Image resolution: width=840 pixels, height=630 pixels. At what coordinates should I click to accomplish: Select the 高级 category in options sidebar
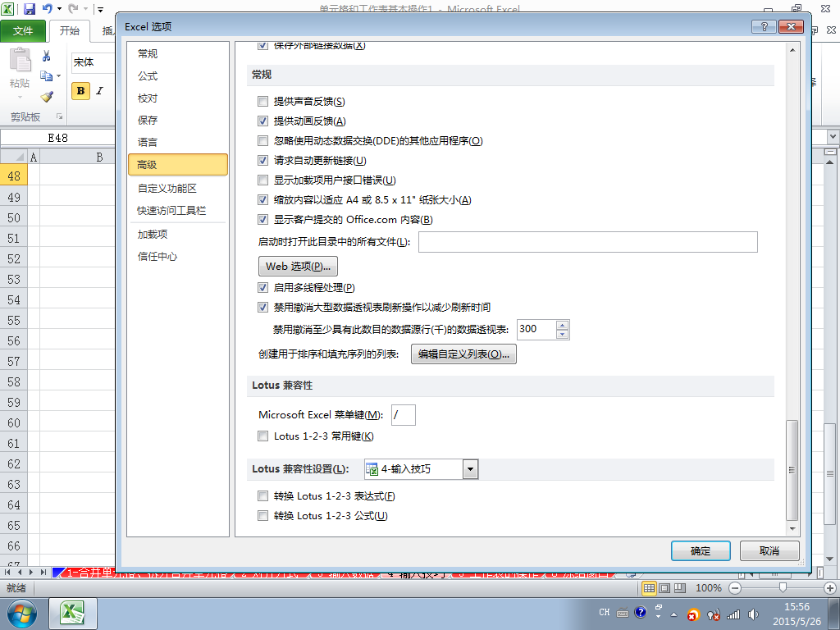click(x=178, y=164)
